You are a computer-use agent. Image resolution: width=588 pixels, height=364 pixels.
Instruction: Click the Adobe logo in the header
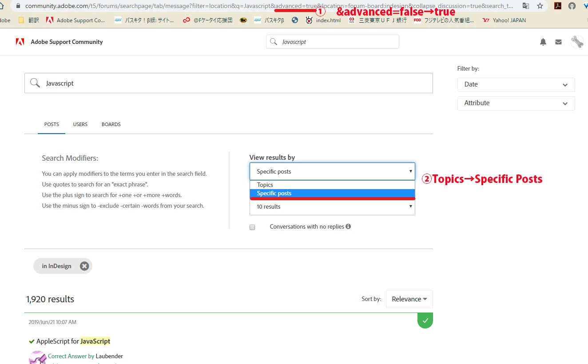pyautogui.click(x=20, y=42)
